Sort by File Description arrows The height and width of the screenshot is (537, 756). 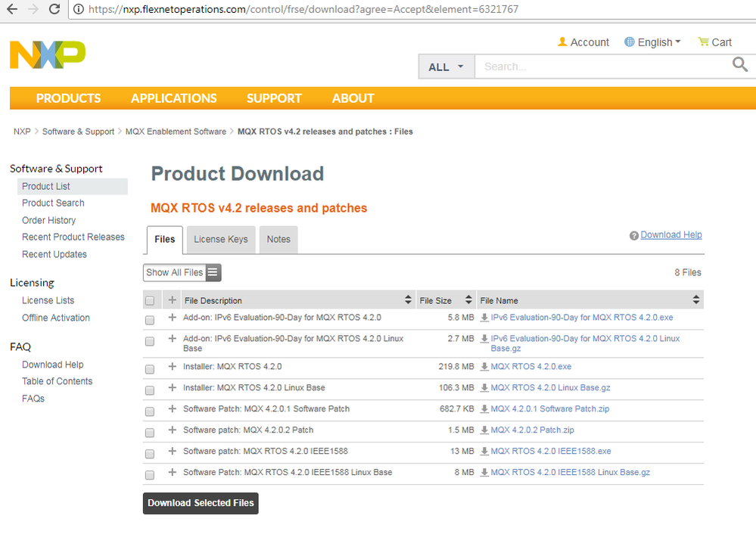(x=408, y=300)
